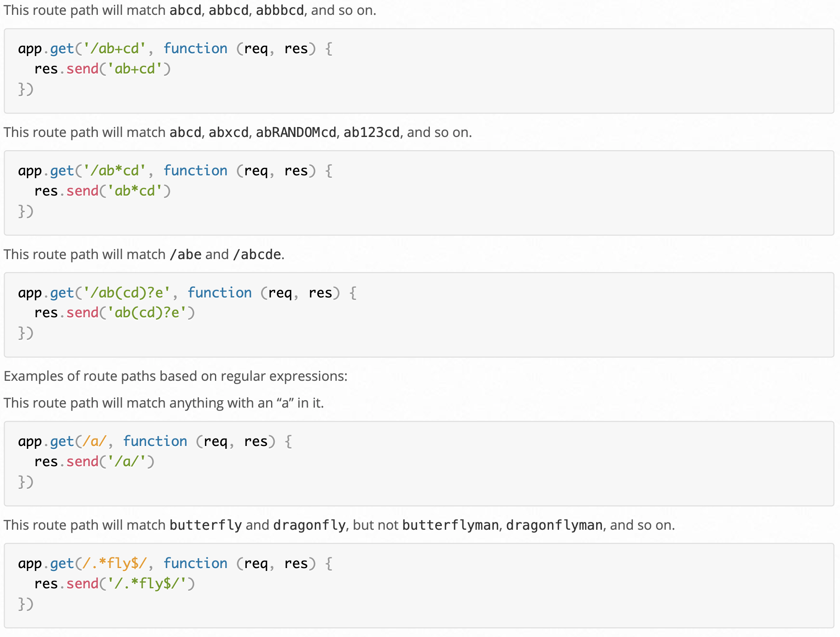Click the 'ab*cd' send argument
The height and width of the screenshot is (637, 840).
(x=134, y=191)
